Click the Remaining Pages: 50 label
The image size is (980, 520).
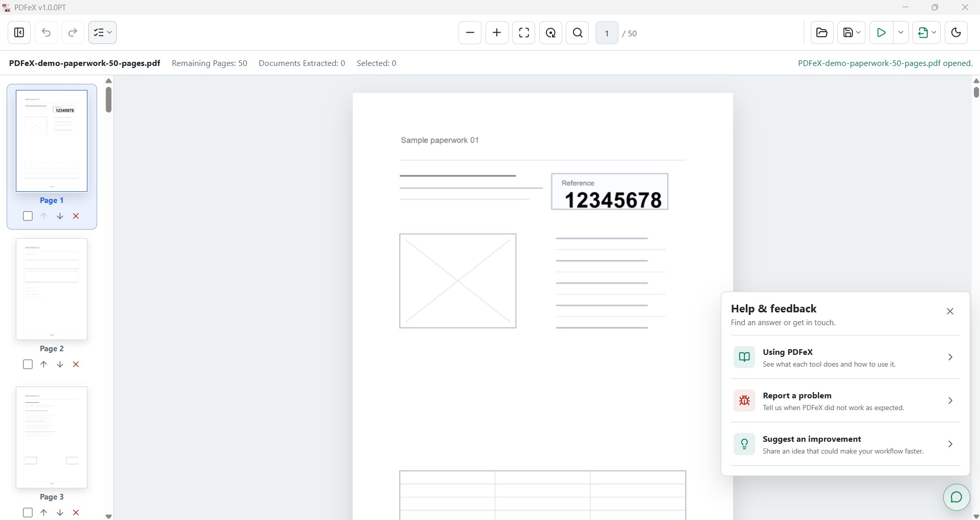[210, 63]
